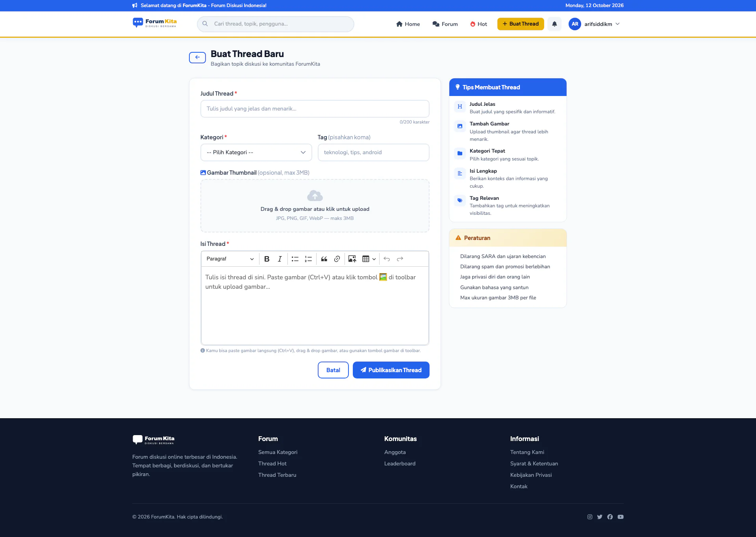Open the notifications bell

pyautogui.click(x=554, y=24)
